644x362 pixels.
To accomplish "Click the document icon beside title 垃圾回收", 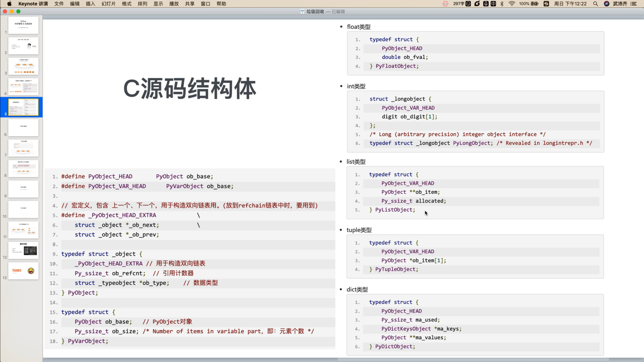I will click(x=302, y=11).
